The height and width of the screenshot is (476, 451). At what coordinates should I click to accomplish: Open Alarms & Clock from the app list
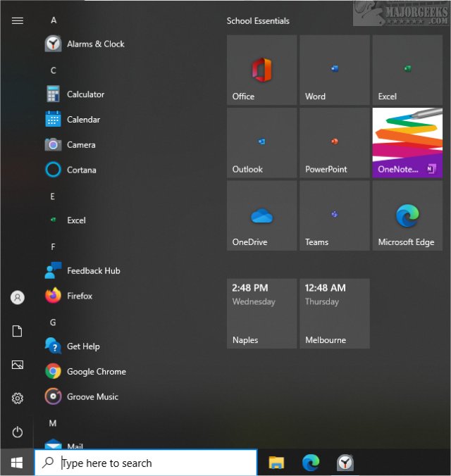85,44
